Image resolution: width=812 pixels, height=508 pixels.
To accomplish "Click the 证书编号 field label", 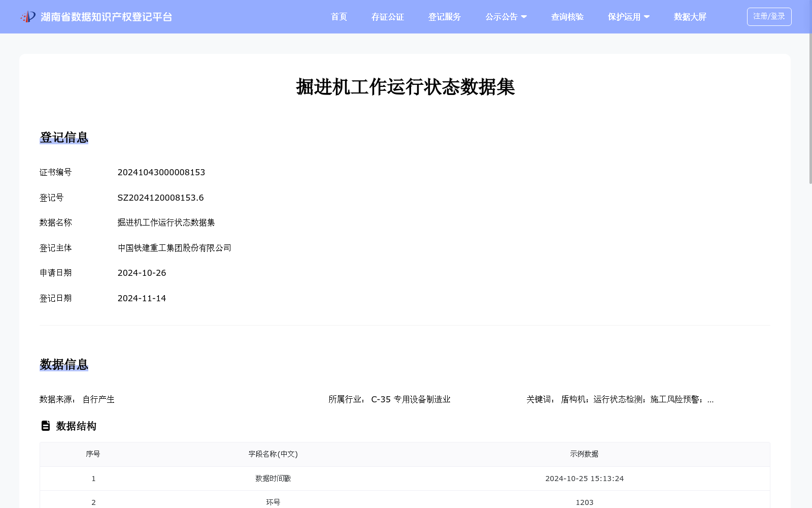I will 56,172.
